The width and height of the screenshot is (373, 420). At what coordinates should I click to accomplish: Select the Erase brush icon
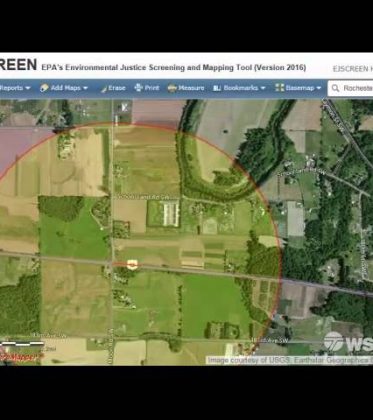pos(104,89)
